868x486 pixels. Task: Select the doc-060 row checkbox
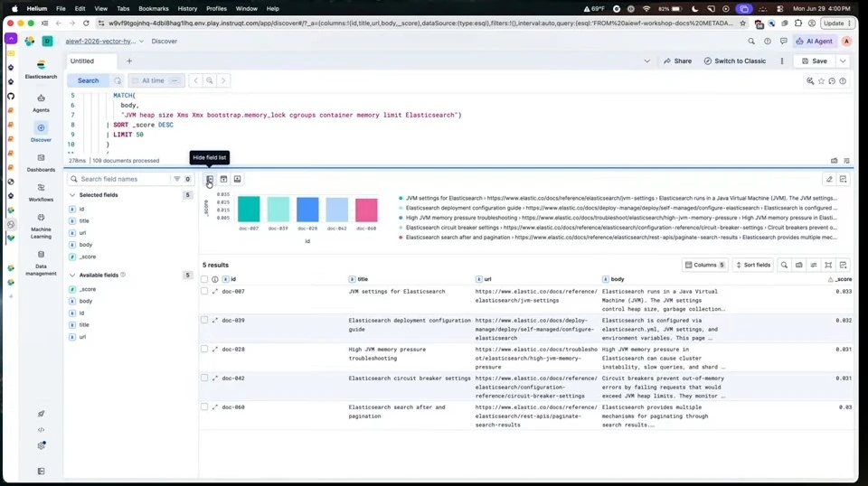tap(204, 407)
